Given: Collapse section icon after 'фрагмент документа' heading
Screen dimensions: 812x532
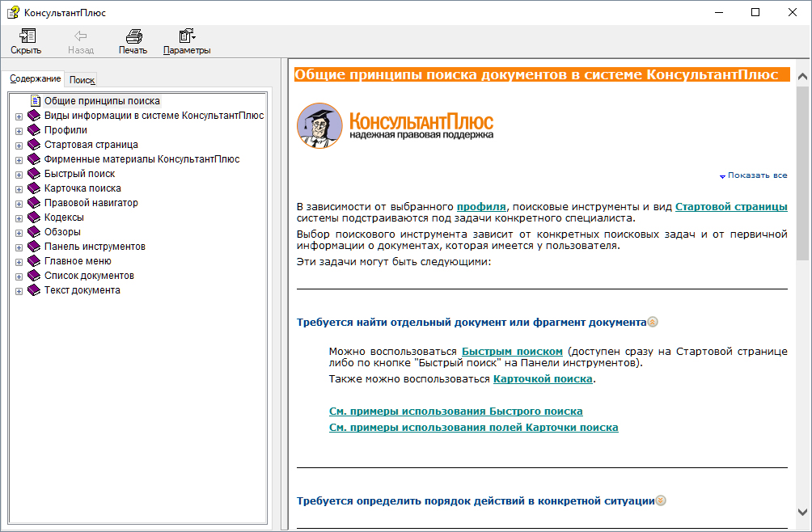Looking at the screenshot, I should (x=653, y=322).
